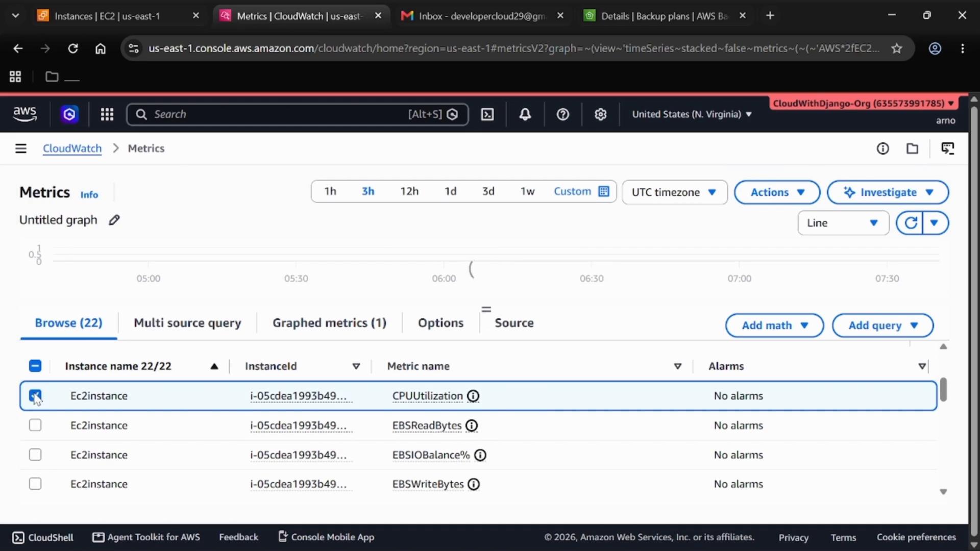Screen dimensions: 980x551
Task: Show info for CPUUtilization metric
Action: (473, 396)
